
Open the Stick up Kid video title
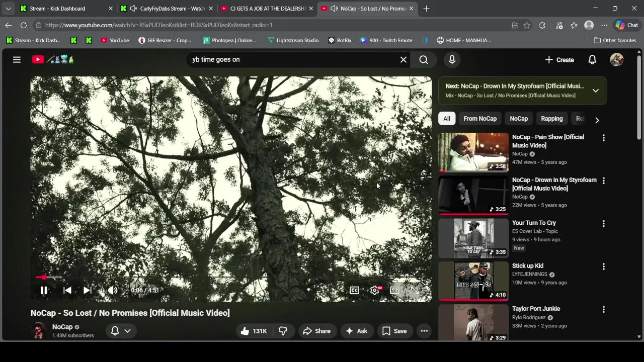528,266
